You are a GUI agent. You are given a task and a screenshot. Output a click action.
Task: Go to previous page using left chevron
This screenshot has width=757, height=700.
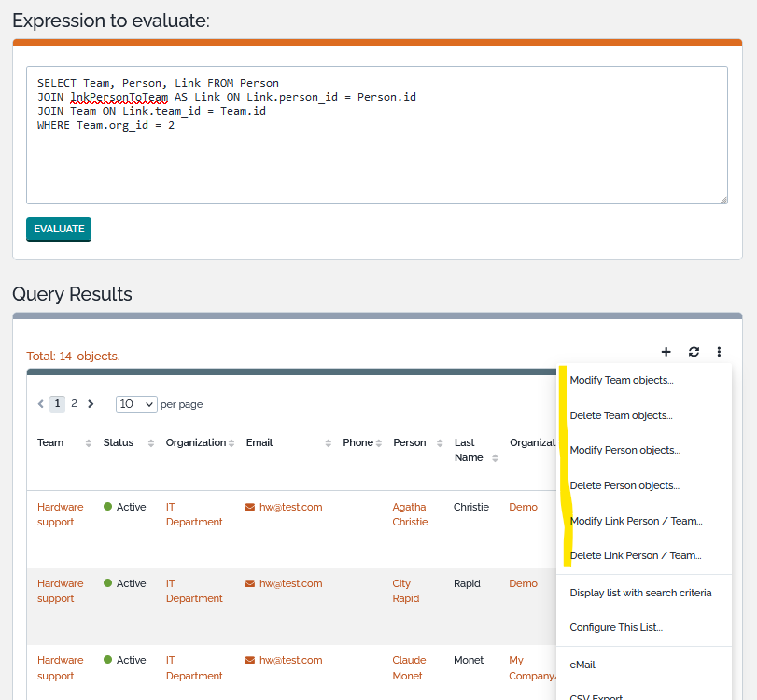pyautogui.click(x=40, y=404)
